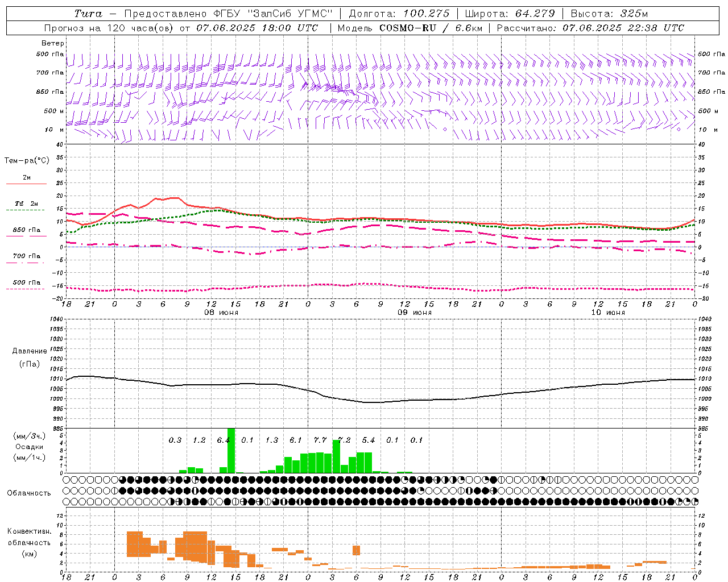
Task: Click the '700 гПа' temperature legend label
Action: (x=27, y=256)
